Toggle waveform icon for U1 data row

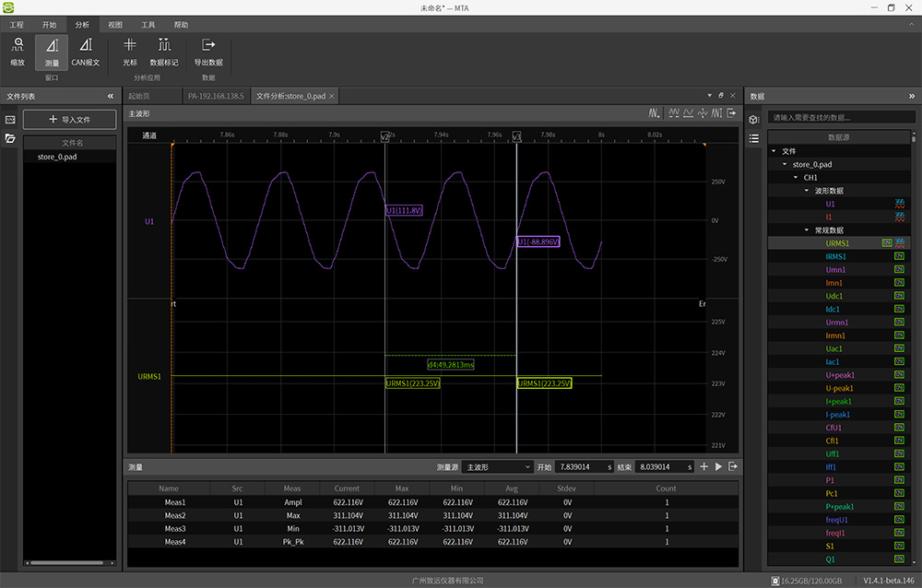point(900,204)
